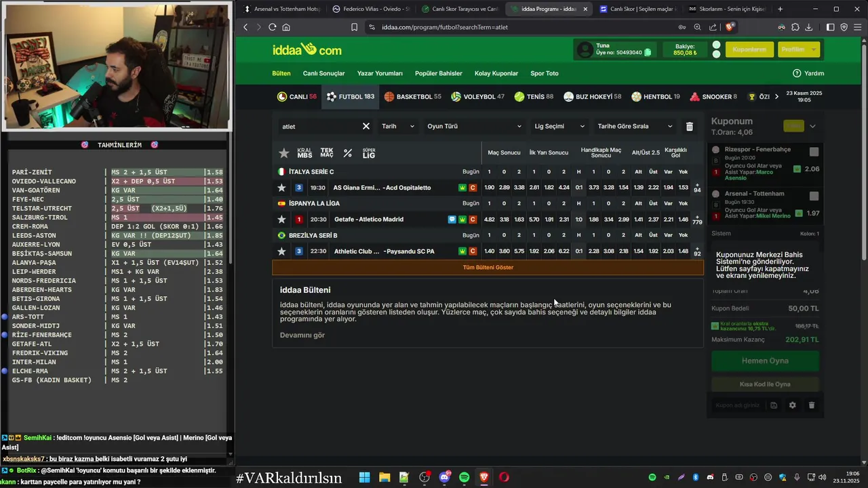Click Tüm Bülteni Göster bar
This screenshot has height=488, width=868.
(488, 267)
